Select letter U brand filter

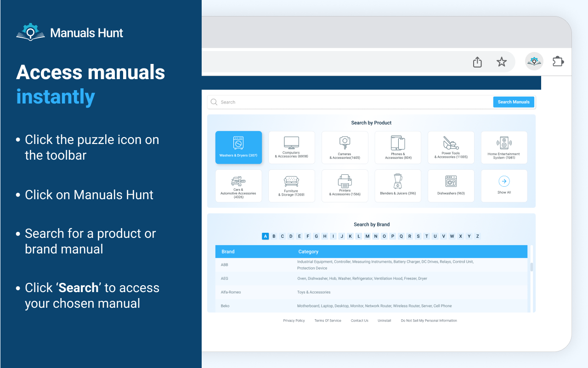(x=435, y=236)
